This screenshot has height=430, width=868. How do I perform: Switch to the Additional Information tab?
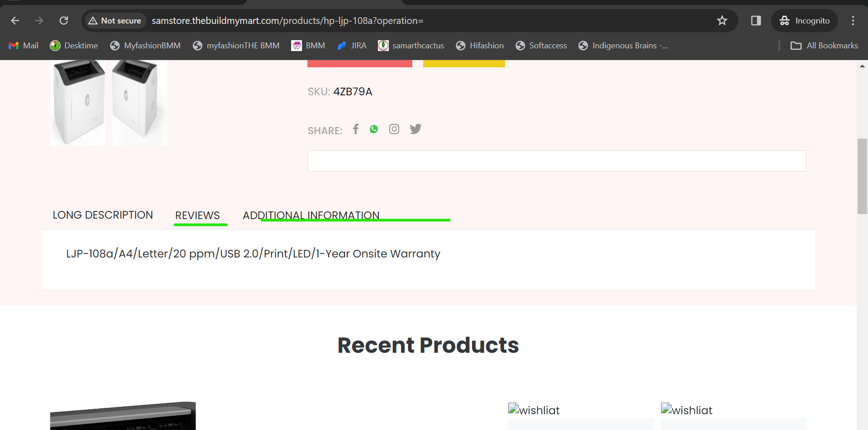click(311, 215)
